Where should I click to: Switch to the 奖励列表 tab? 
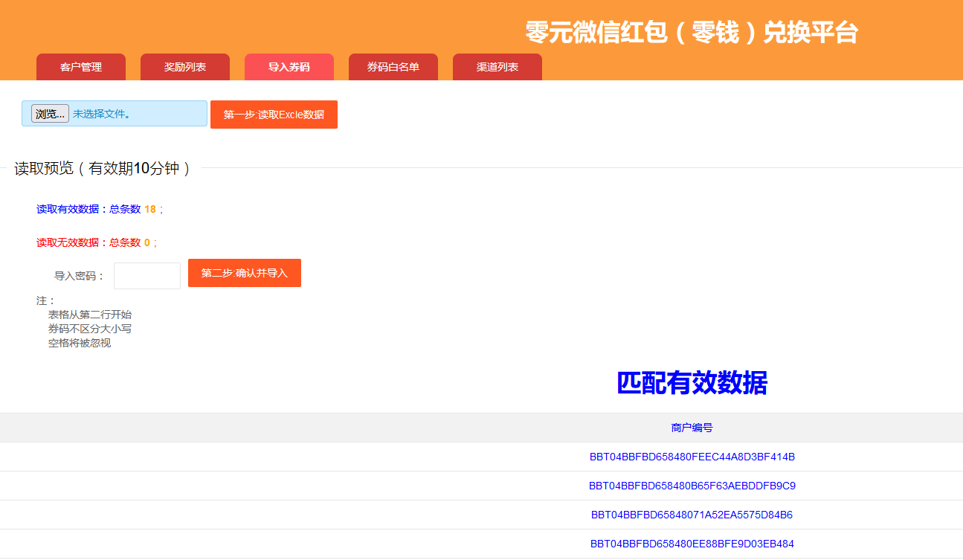[185, 67]
